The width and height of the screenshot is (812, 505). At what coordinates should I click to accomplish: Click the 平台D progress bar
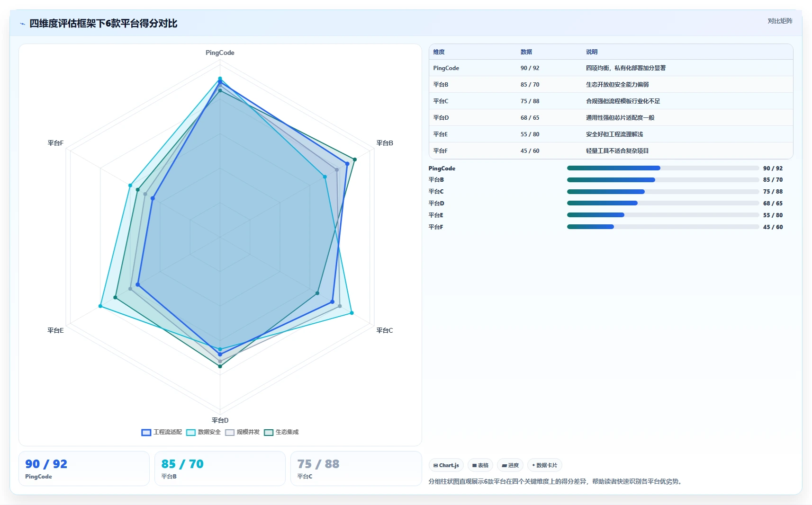(663, 203)
